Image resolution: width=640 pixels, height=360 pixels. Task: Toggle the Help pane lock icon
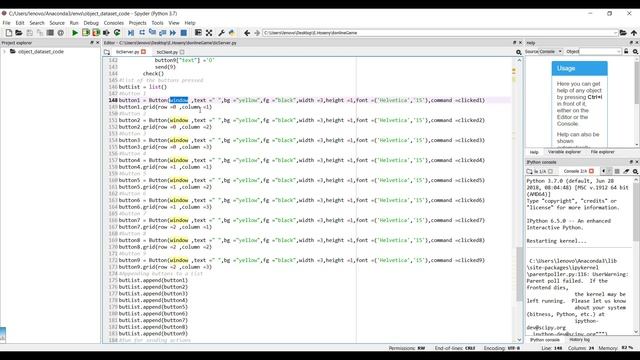pyautogui.click(x=626, y=51)
